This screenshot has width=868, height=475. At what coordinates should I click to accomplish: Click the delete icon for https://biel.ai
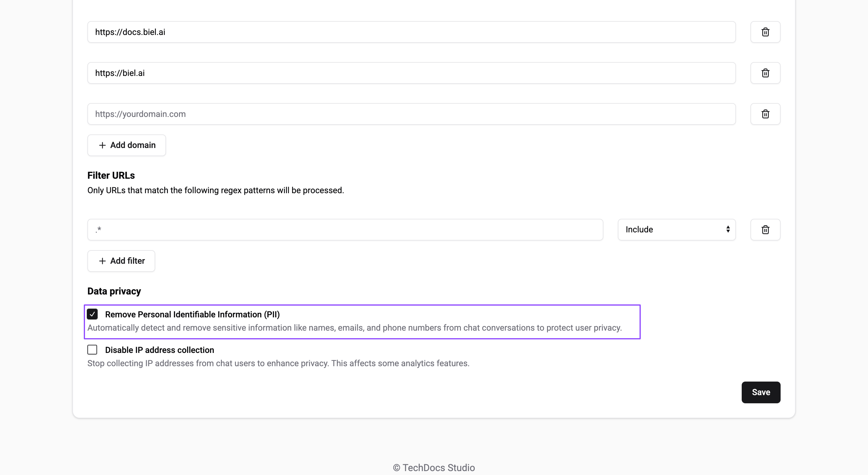[765, 73]
